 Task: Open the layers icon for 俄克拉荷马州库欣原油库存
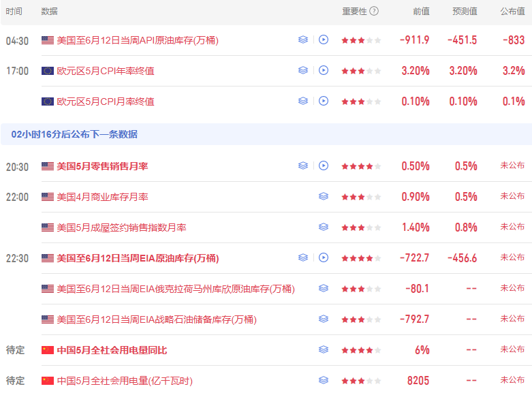(x=324, y=288)
